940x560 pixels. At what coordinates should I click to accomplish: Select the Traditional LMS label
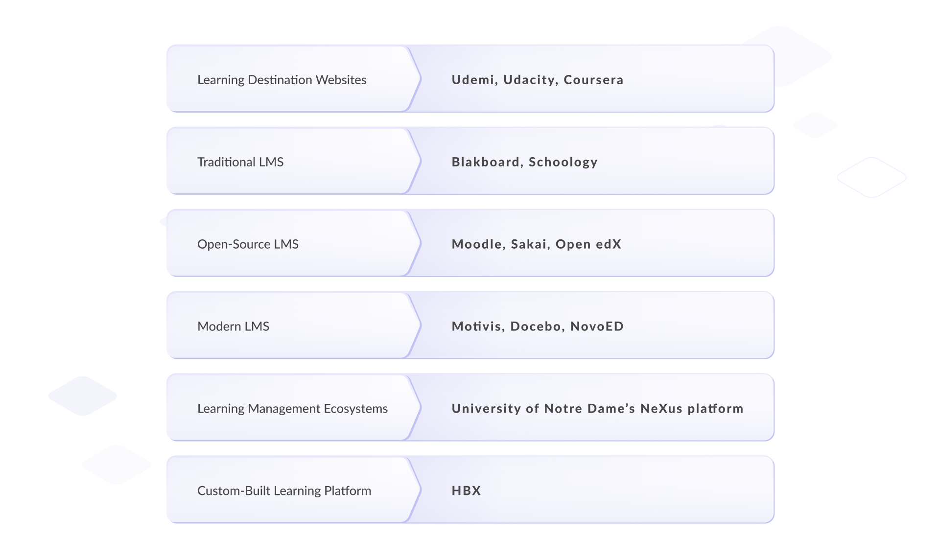click(x=240, y=162)
